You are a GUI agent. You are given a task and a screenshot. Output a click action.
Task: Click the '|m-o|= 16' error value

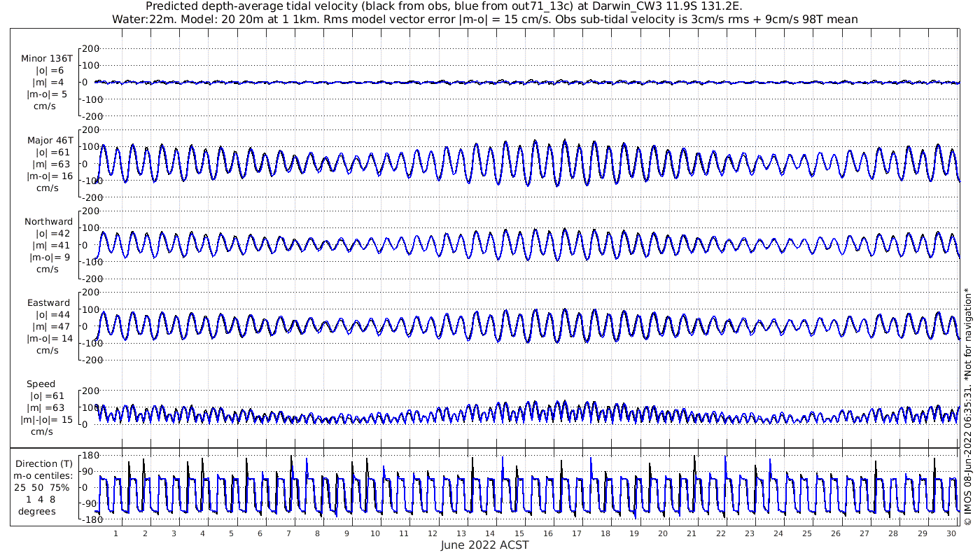tap(50, 176)
